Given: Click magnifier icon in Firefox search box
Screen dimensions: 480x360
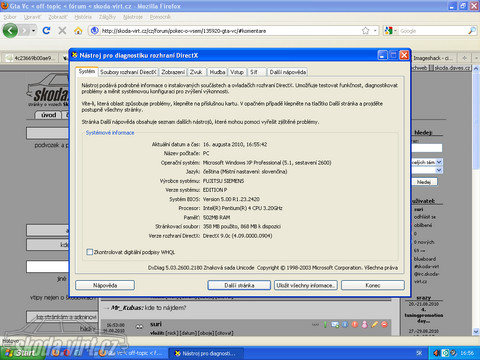Looking at the screenshot, I should click(x=472, y=31).
